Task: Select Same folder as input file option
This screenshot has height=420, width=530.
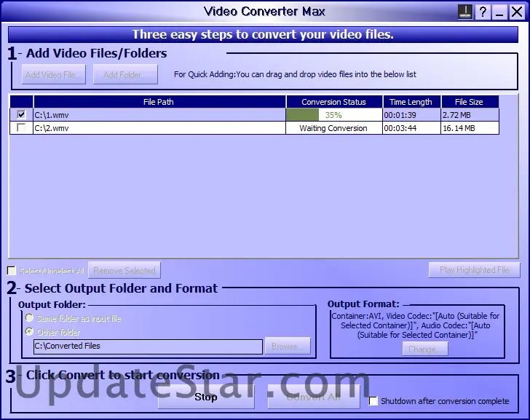Action: (x=29, y=318)
